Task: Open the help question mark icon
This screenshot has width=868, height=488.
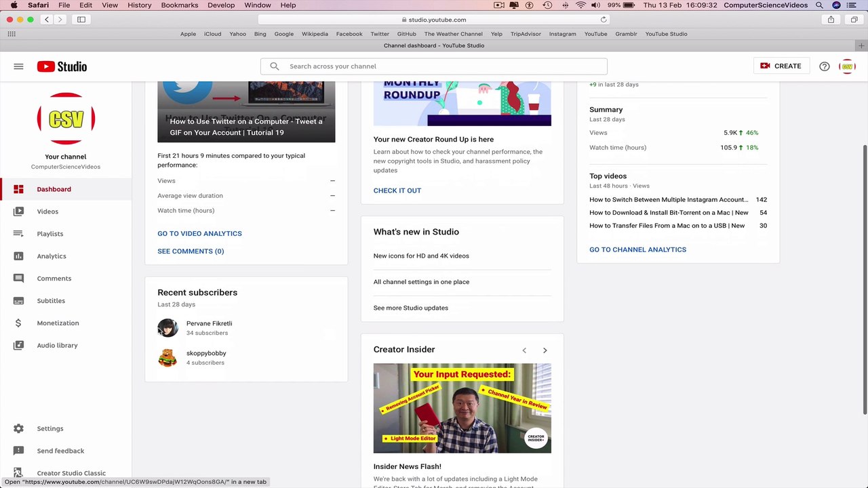Action: 824,66
